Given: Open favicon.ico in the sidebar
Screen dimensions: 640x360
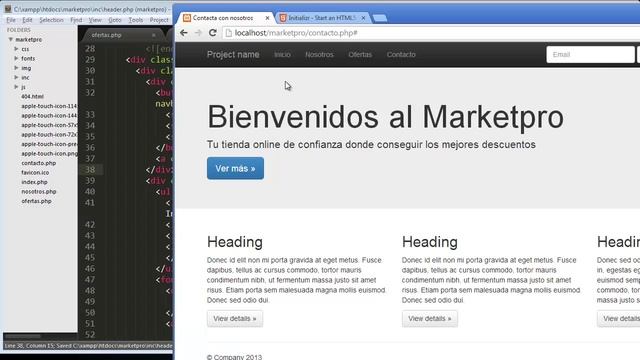Looking at the screenshot, I should pyautogui.click(x=35, y=173).
